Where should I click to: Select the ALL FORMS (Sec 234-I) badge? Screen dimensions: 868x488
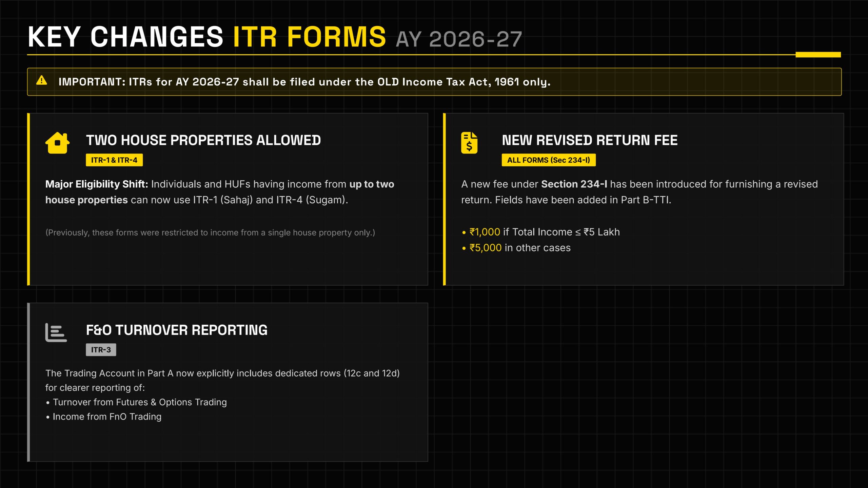[549, 160]
